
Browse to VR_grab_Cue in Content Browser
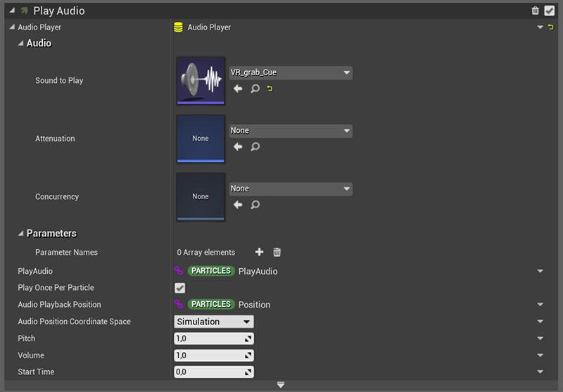(255, 89)
